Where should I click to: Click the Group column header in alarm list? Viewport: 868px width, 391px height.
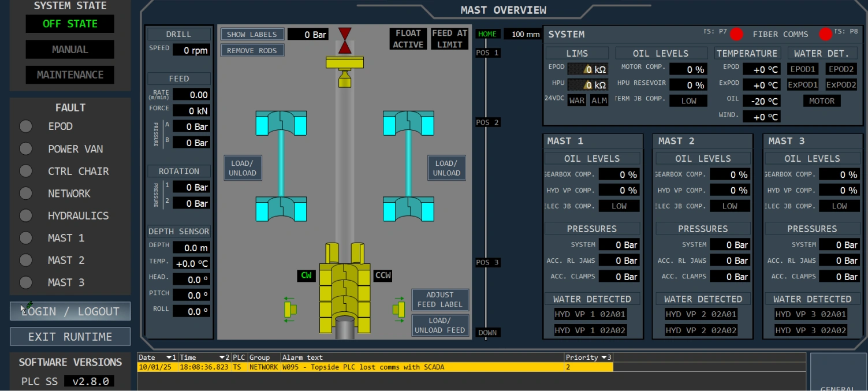264,358
